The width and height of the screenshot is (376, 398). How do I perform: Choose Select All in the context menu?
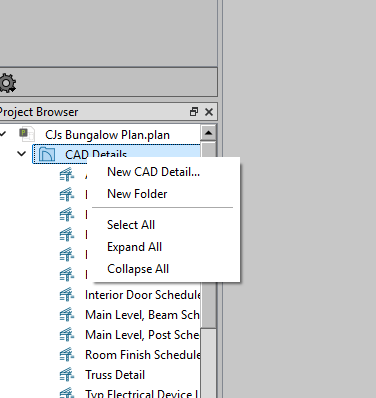click(x=131, y=225)
